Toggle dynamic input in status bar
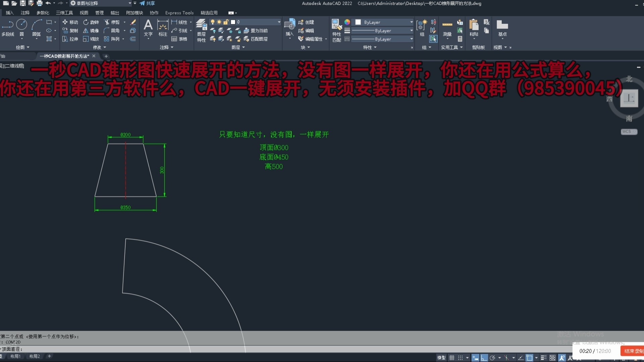This screenshot has height=362, width=644. (475, 358)
